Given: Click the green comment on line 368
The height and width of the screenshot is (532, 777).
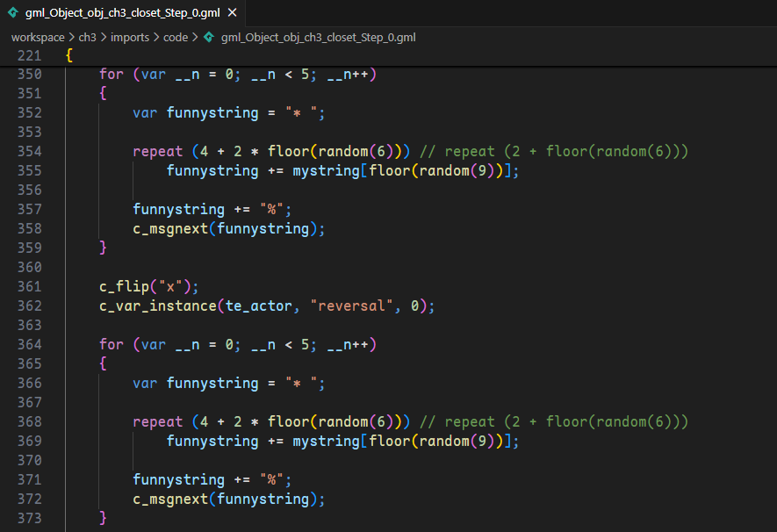Looking at the screenshot, I should click(x=554, y=422).
